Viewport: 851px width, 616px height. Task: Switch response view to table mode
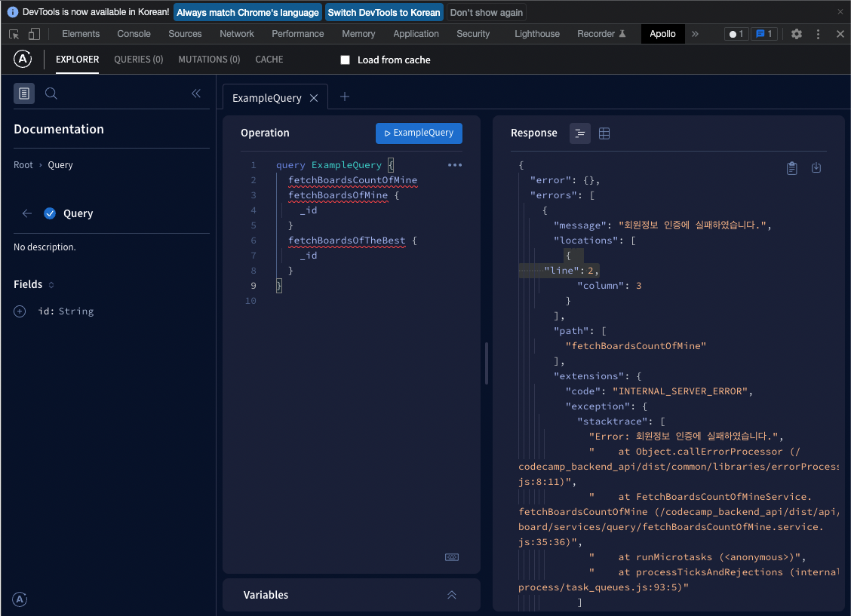coord(604,133)
